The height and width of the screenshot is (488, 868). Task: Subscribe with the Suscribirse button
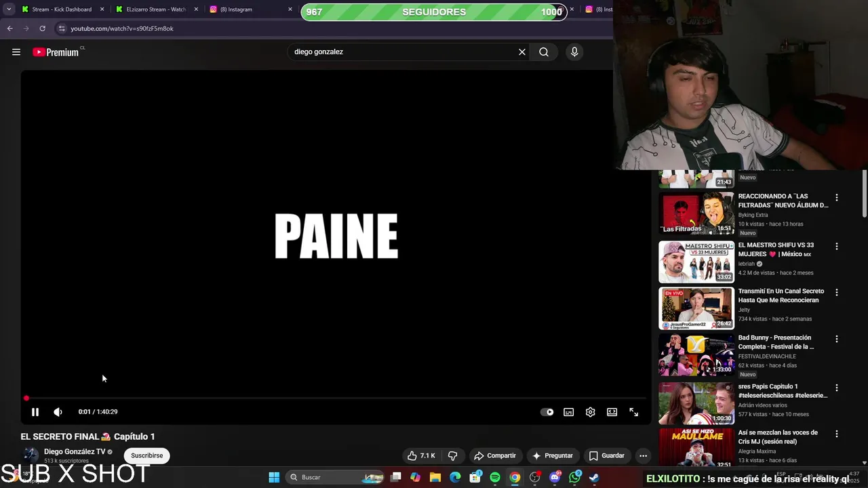tap(147, 455)
